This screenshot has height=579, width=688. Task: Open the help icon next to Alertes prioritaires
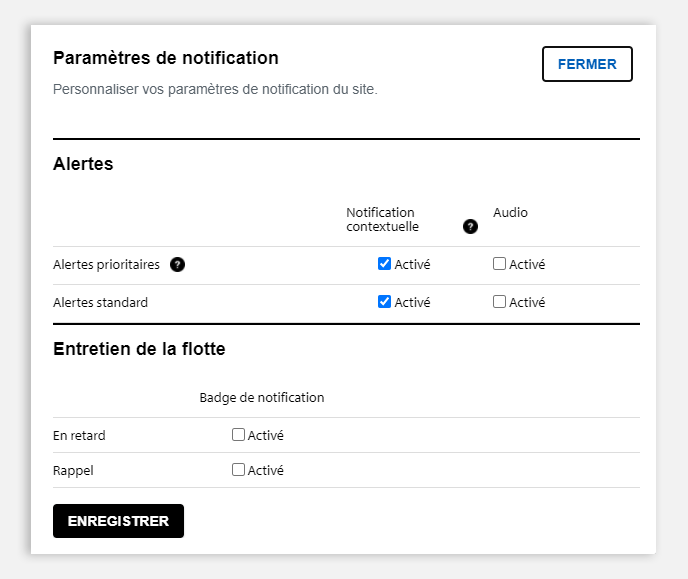click(177, 264)
